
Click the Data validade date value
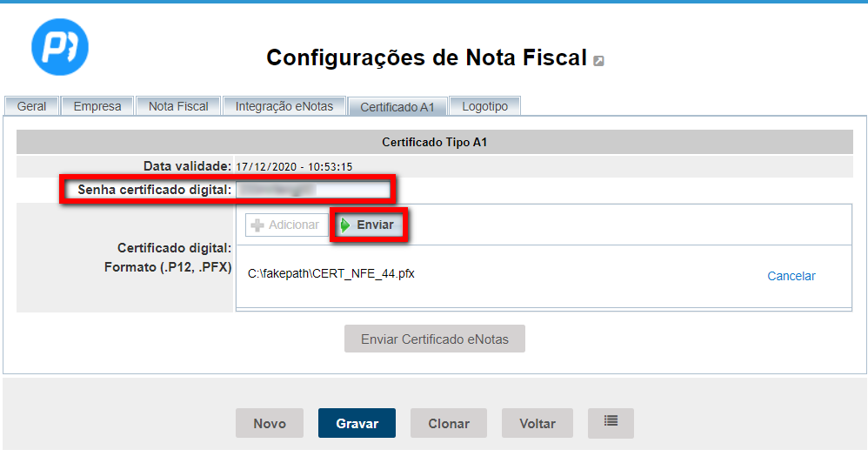coord(294,166)
